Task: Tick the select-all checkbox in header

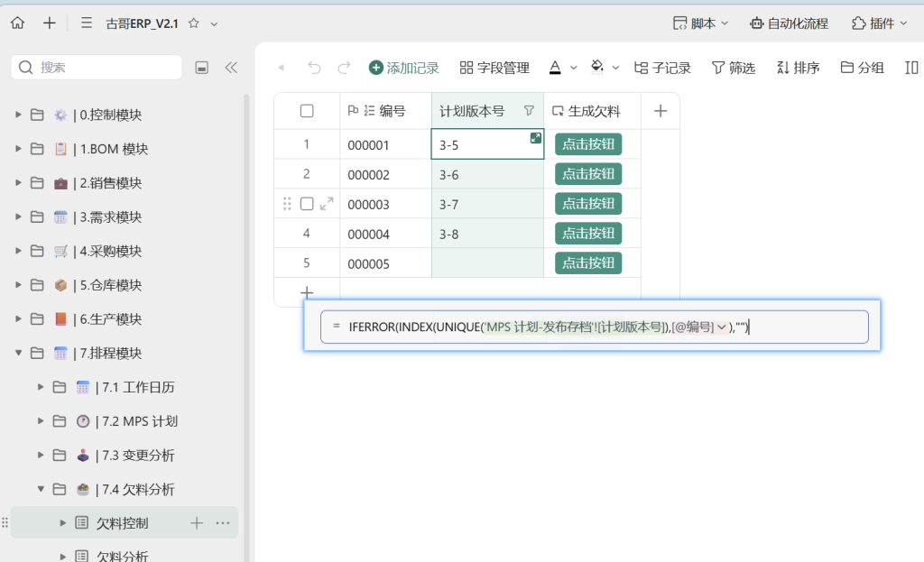Action: point(307,111)
